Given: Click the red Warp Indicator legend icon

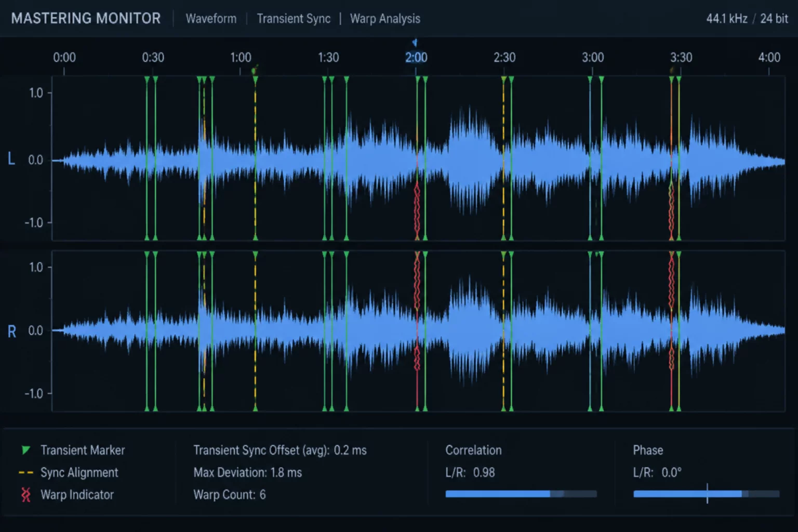Looking at the screenshot, I should point(25,495).
